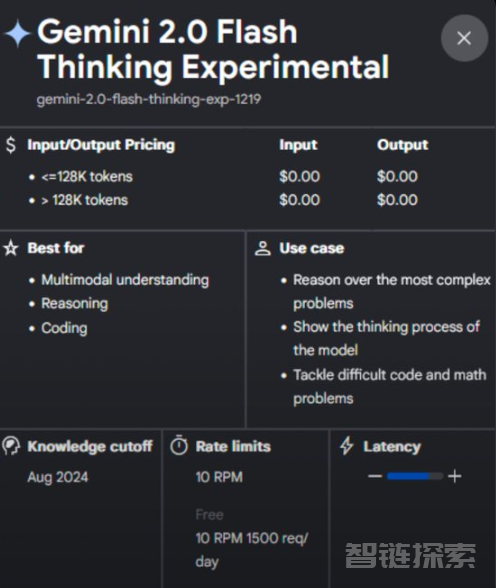Click the Free tier label
Image resolution: width=496 pixels, height=588 pixels.
210,515
